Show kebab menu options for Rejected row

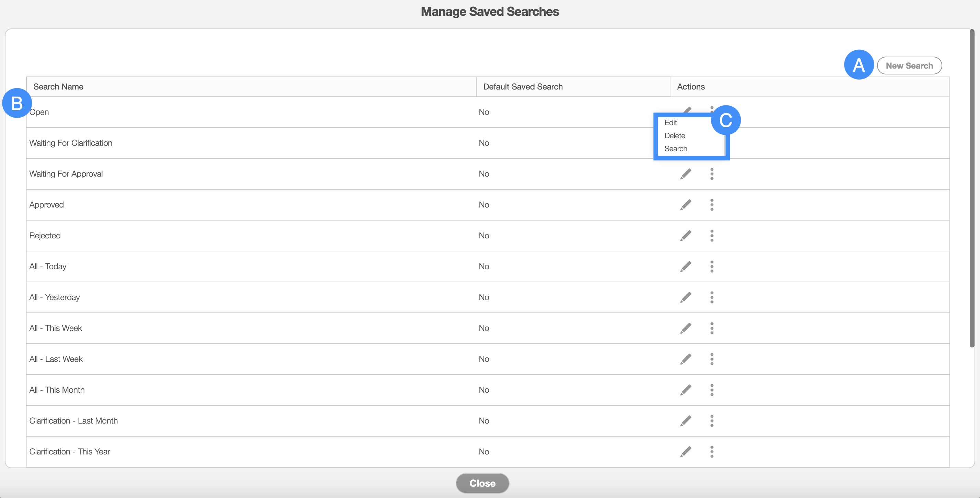pyautogui.click(x=712, y=236)
